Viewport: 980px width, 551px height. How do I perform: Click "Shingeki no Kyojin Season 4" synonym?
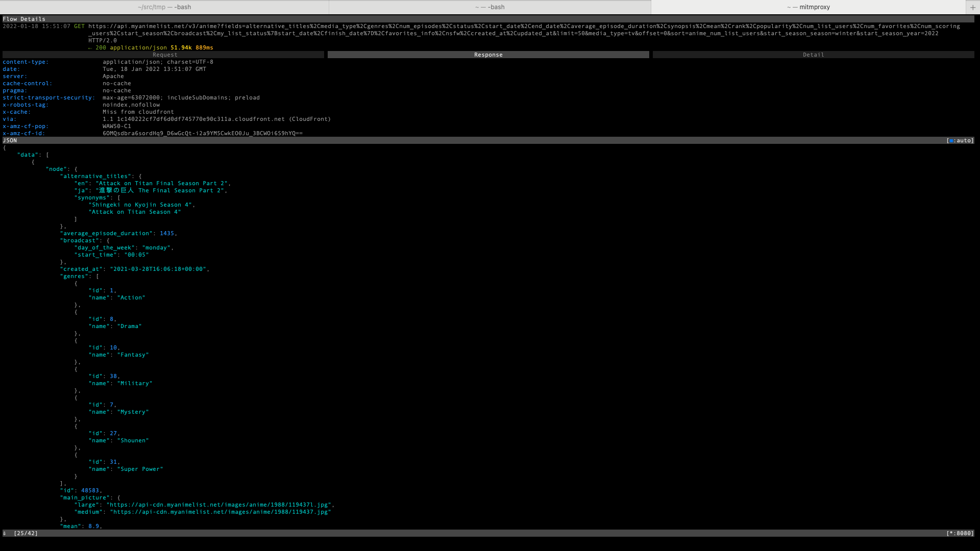[140, 205]
